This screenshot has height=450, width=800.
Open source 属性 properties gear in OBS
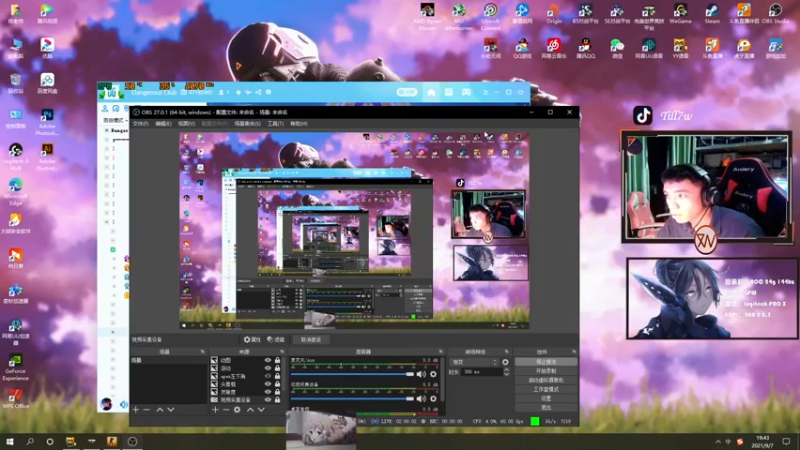[x=252, y=339]
